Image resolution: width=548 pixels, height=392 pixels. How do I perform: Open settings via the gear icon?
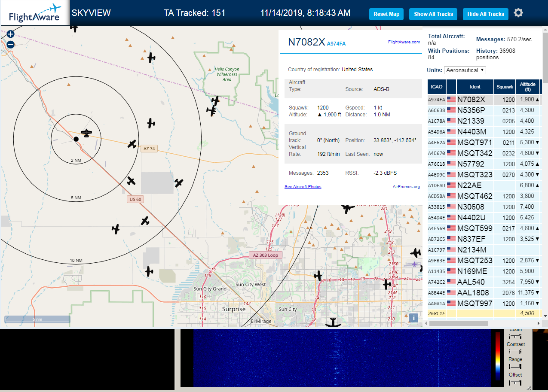coord(518,13)
